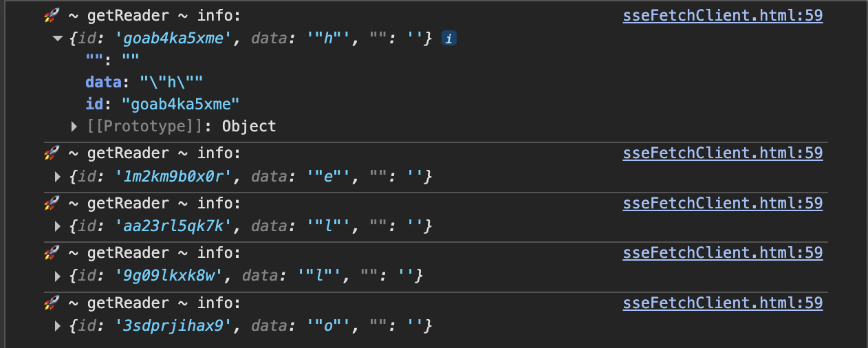Collapse the expanded 'goab4ka5xme' object
868x348 pixels.
click(x=58, y=39)
